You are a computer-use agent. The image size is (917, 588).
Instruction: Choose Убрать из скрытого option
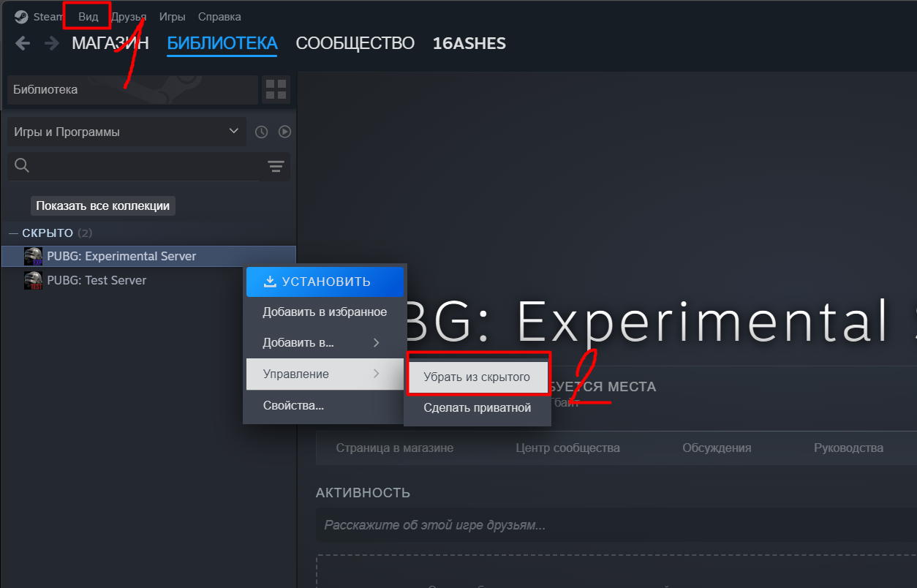click(477, 377)
